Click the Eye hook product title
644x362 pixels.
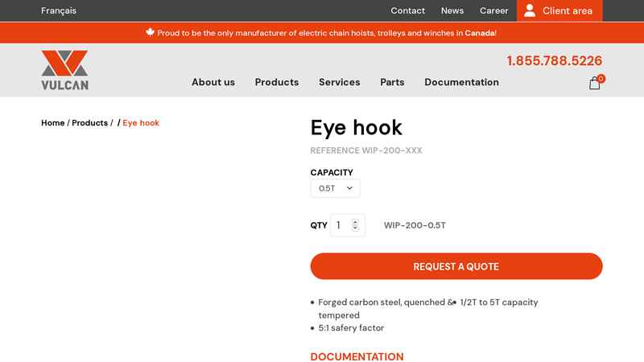[356, 128]
